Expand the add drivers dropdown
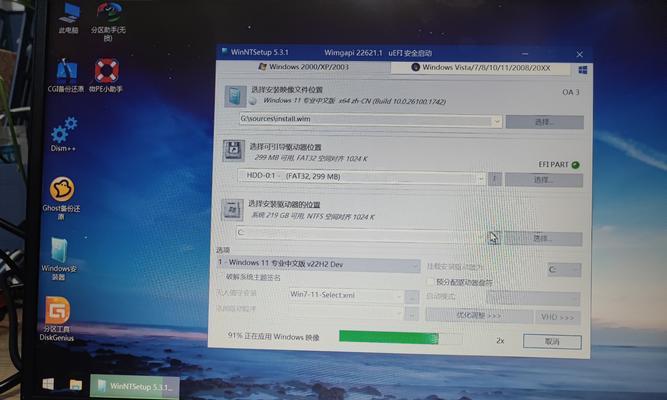This screenshot has height=400, width=667. point(399,314)
